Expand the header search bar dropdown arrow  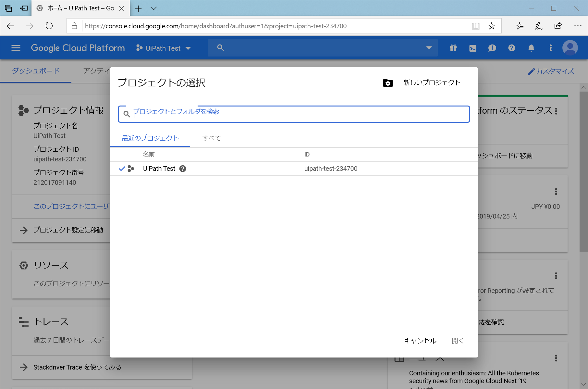point(429,48)
